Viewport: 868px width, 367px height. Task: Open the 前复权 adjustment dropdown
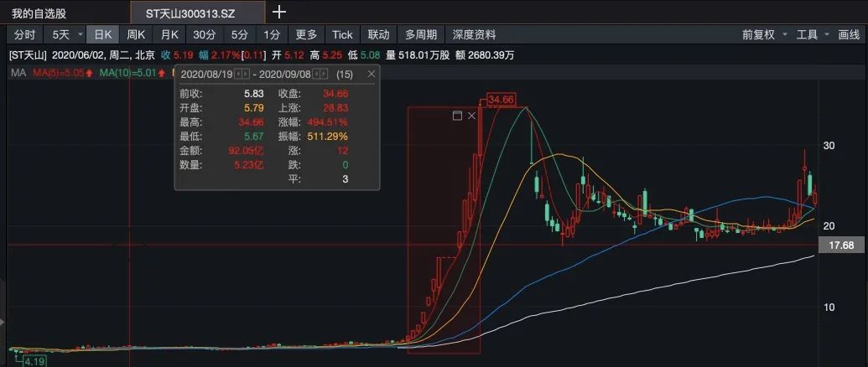coord(765,35)
